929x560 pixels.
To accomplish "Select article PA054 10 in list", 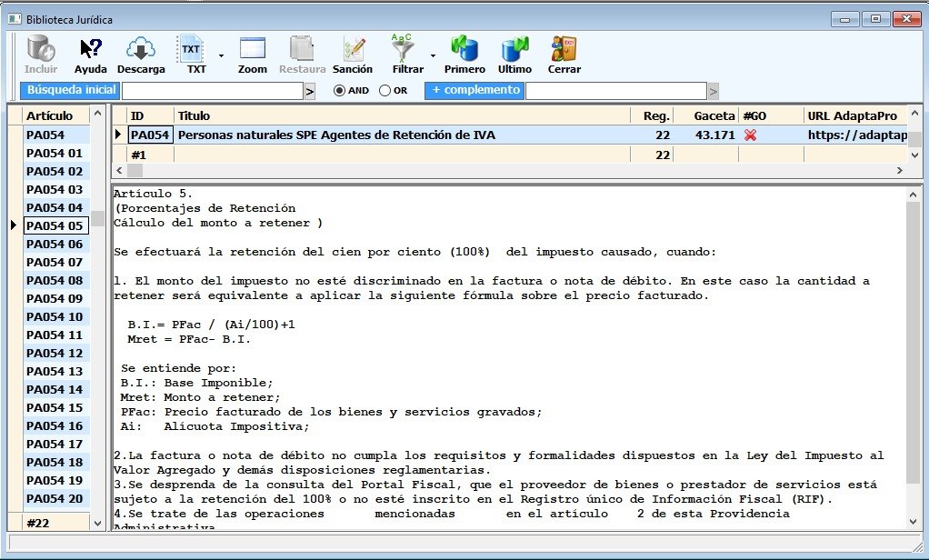I will click(55, 317).
